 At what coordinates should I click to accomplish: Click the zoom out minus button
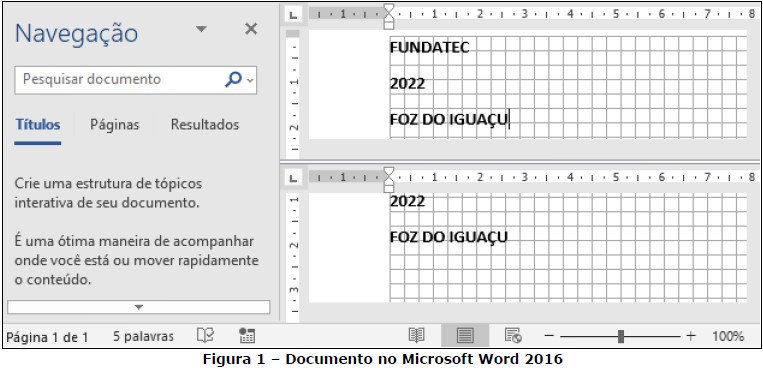pyautogui.click(x=549, y=336)
